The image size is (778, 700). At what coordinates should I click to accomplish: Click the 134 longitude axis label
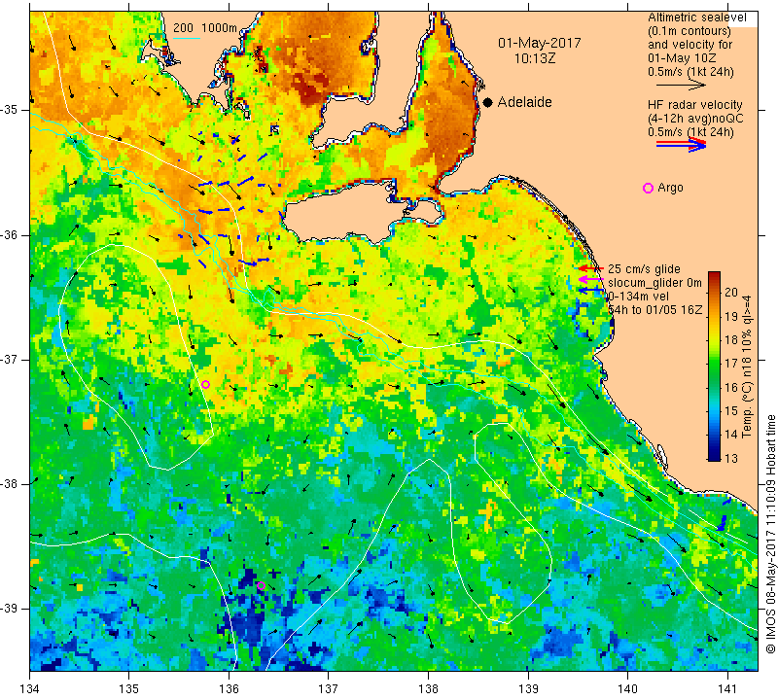click(30, 688)
